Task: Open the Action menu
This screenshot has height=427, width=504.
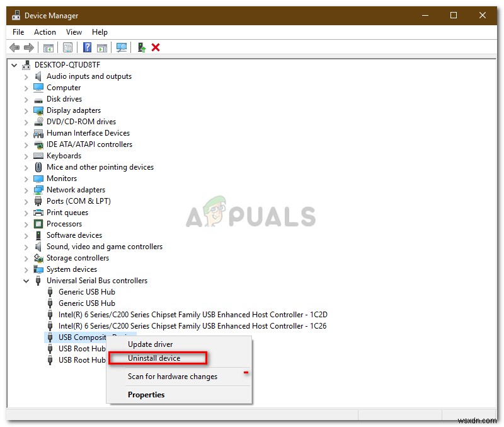Action: tap(45, 32)
